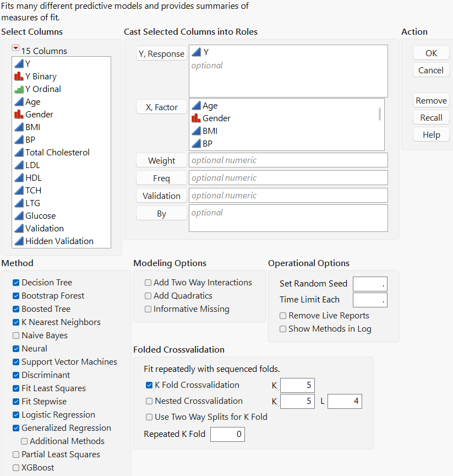Click the blue continuous icon beside Total Cholesterol
The height and width of the screenshot is (476, 453).
19,153
